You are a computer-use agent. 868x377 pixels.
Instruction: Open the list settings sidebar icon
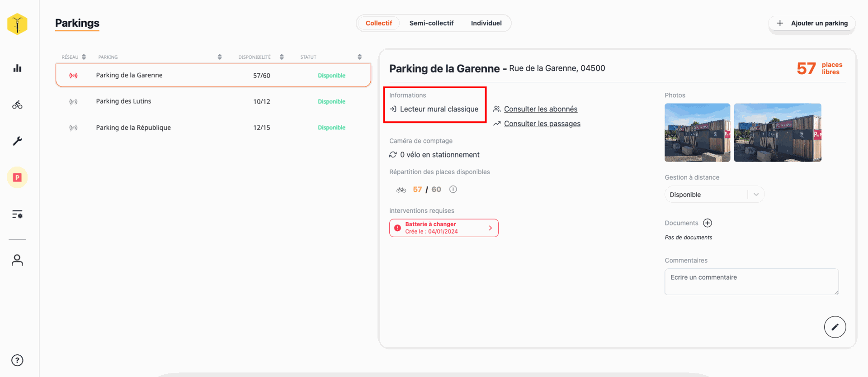point(17,215)
